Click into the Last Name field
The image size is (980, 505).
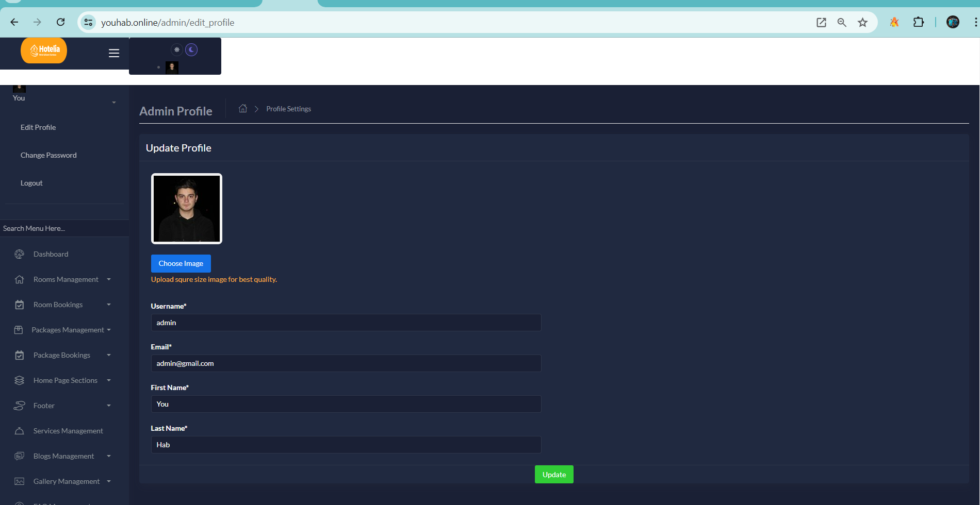click(x=346, y=445)
